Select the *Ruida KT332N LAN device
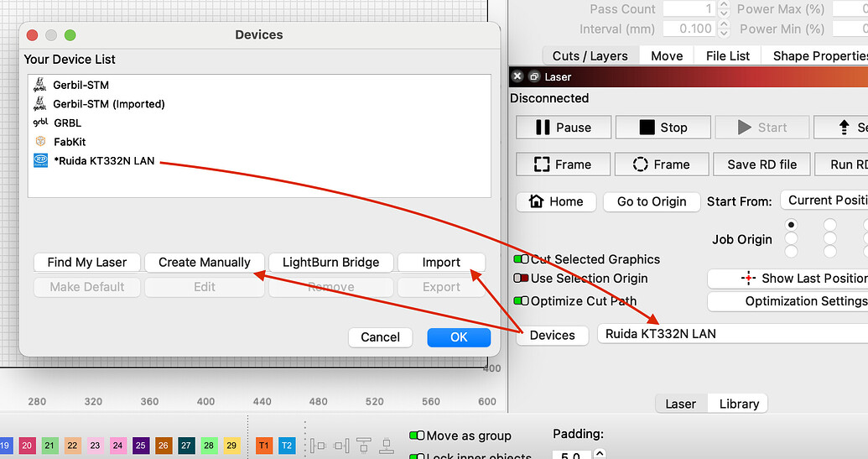Image resolution: width=868 pixels, height=459 pixels. coord(259,160)
